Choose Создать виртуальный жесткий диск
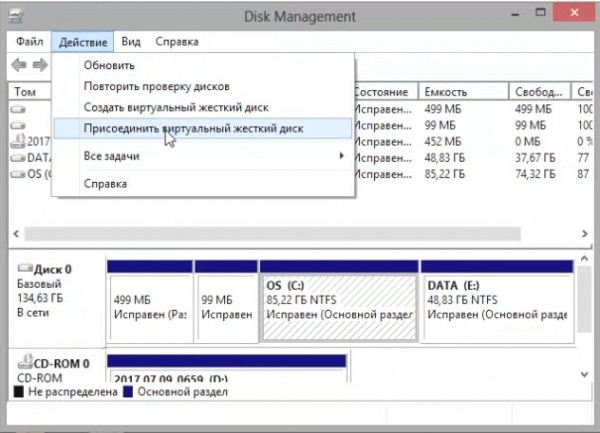The height and width of the screenshot is (433, 600). (x=202, y=107)
